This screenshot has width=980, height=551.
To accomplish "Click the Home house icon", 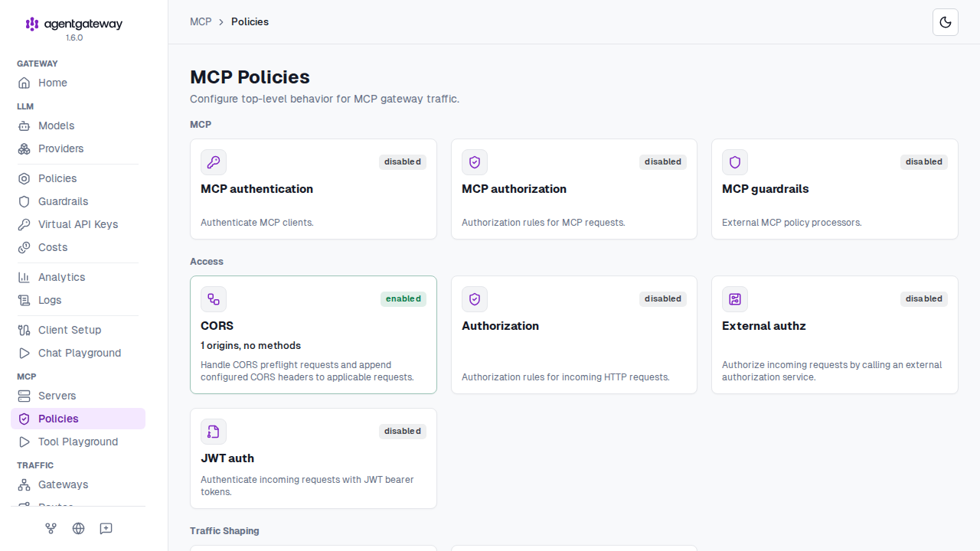I will 24,83.
